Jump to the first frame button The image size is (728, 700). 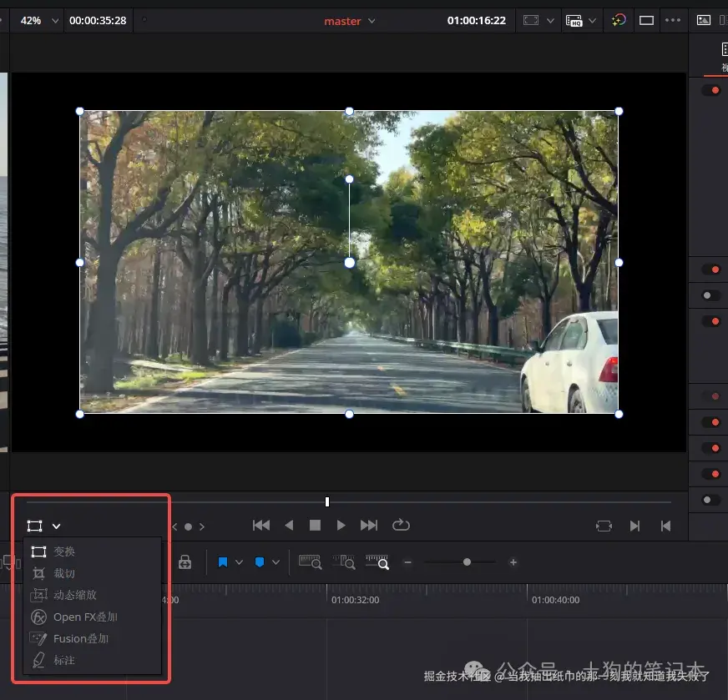tap(261, 526)
